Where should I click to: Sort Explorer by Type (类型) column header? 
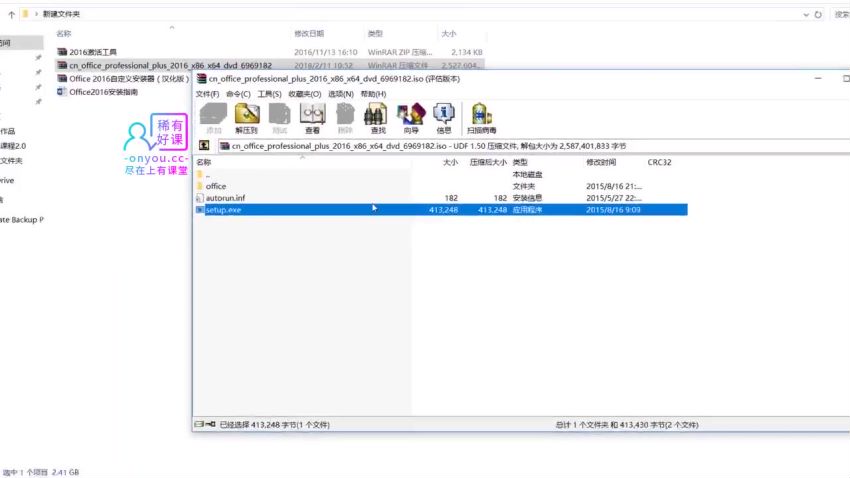pyautogui.click(x=375, y=34)
